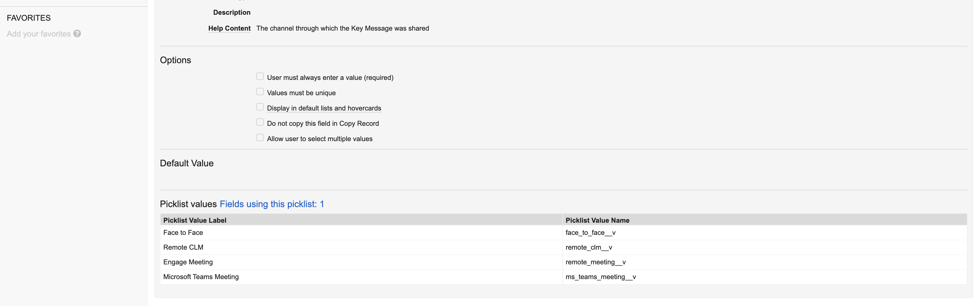The image size is (980, 306).
Task: Select the ms_teams_meeting__v value name cell
Action: pos(600,277)
